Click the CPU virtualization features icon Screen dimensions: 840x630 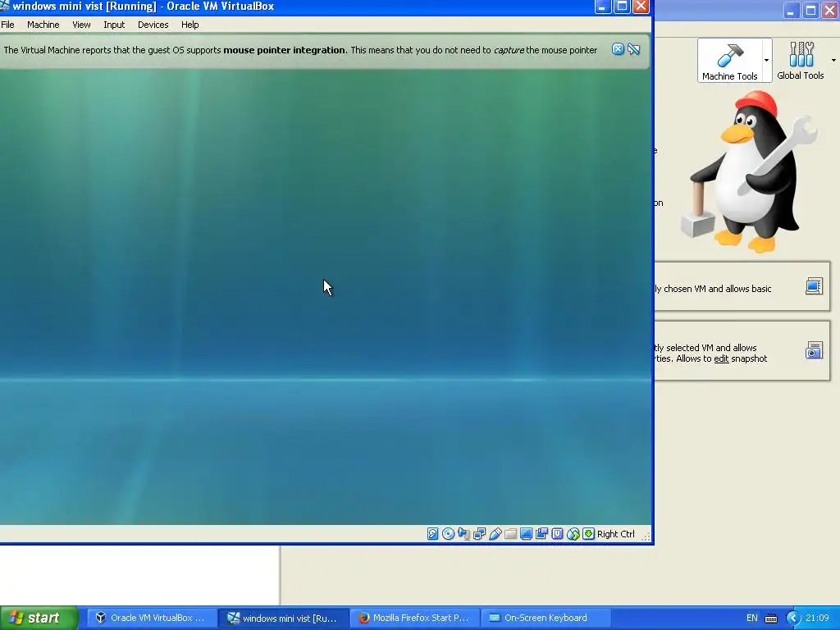(557, 533)
